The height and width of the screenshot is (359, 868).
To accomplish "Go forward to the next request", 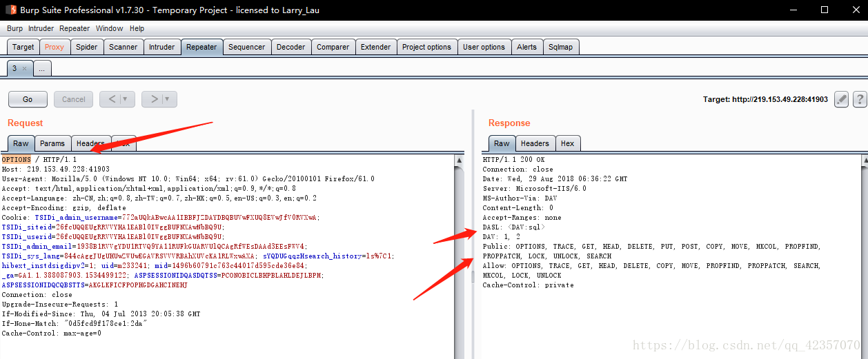I will [152, 99].
